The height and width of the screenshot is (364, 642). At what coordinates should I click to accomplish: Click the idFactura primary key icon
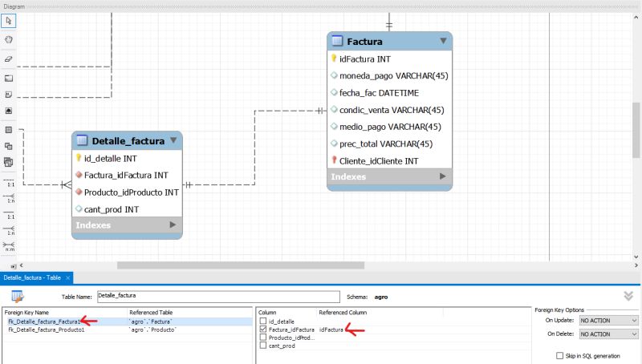coord(334,59)
